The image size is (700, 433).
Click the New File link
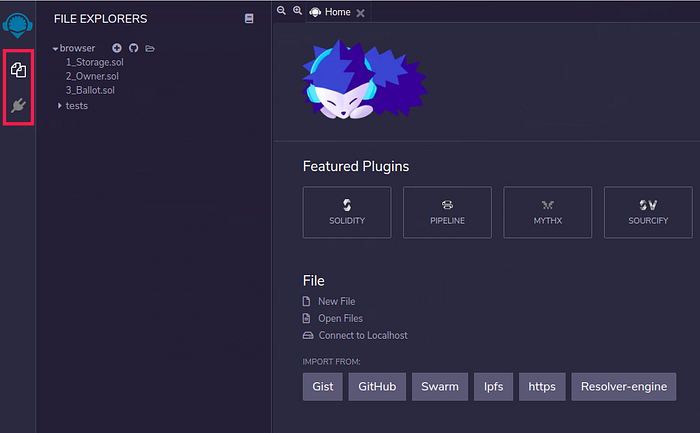pos(337,301)
